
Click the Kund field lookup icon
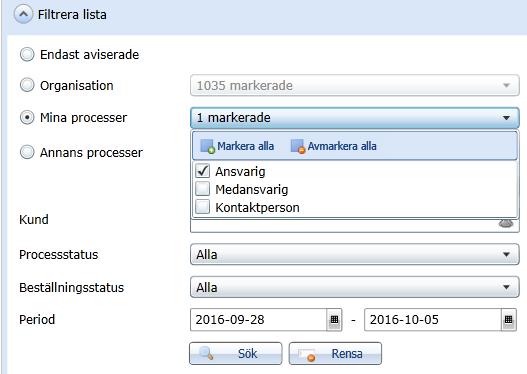[x=506, y=223]
